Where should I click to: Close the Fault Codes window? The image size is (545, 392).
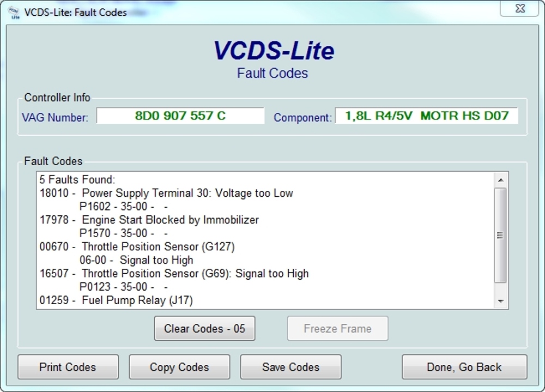(x=519, y=8)
